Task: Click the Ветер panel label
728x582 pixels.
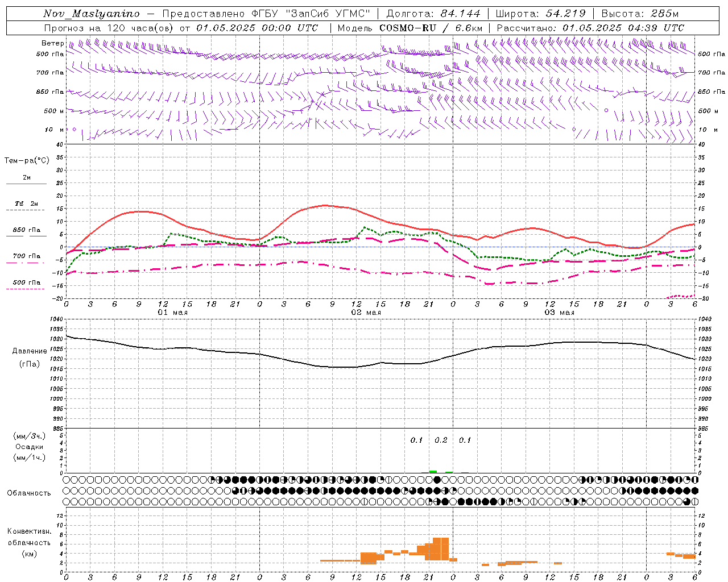Action: pyautogui.click(x=53, y=43)
